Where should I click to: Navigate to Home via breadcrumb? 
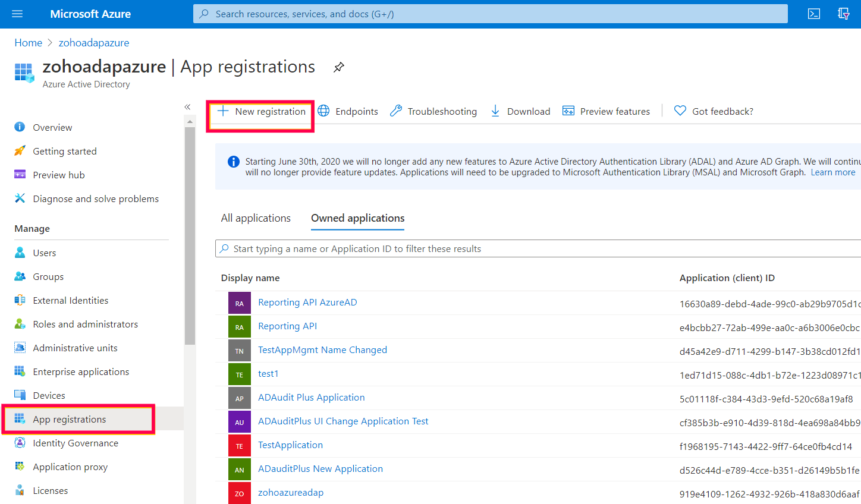tap(28, 43)
